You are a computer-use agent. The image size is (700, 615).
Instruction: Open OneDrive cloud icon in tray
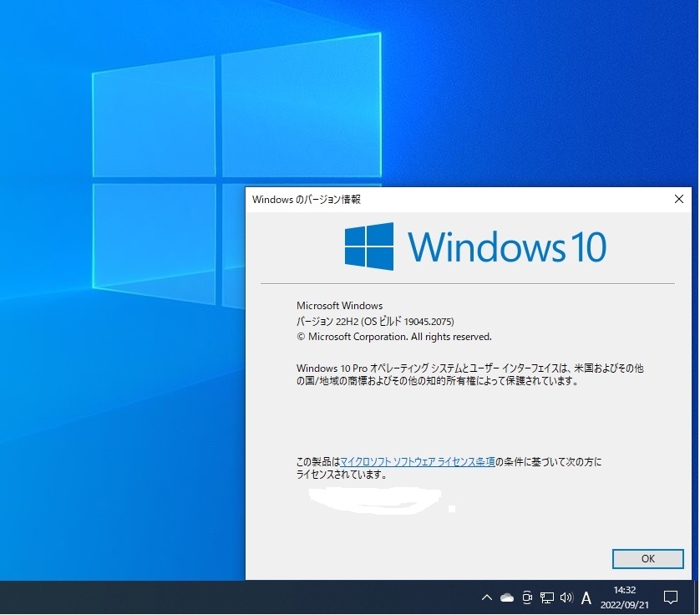point(507,597)
